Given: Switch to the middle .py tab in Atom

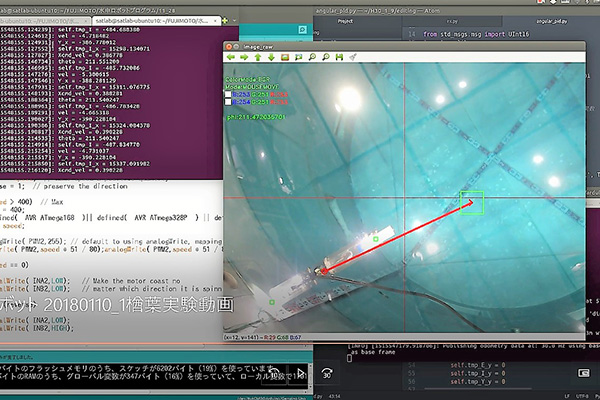Looking at the screenshot, I should coord(452,21).
